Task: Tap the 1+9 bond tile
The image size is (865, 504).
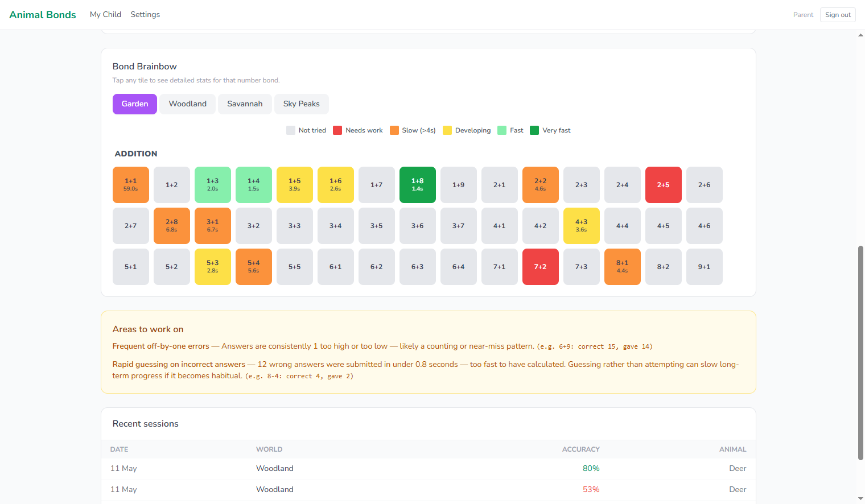Action: [x=459, y=185]
